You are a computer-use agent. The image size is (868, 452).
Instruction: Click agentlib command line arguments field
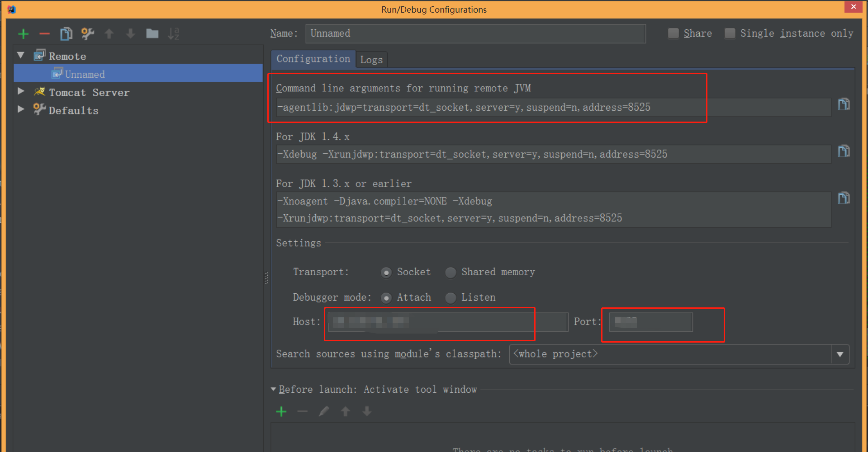tap(553, 108)
